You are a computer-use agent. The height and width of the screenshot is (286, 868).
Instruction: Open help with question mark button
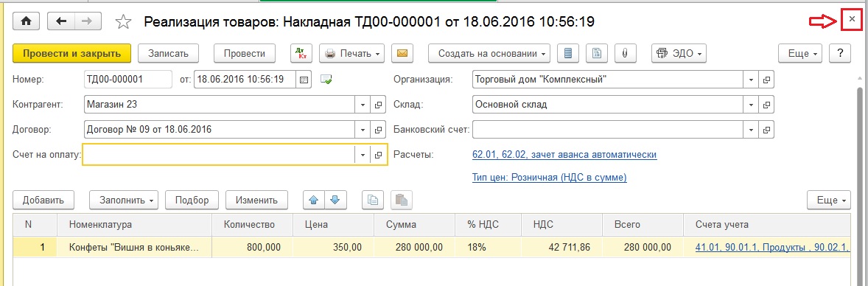(840, 54)
